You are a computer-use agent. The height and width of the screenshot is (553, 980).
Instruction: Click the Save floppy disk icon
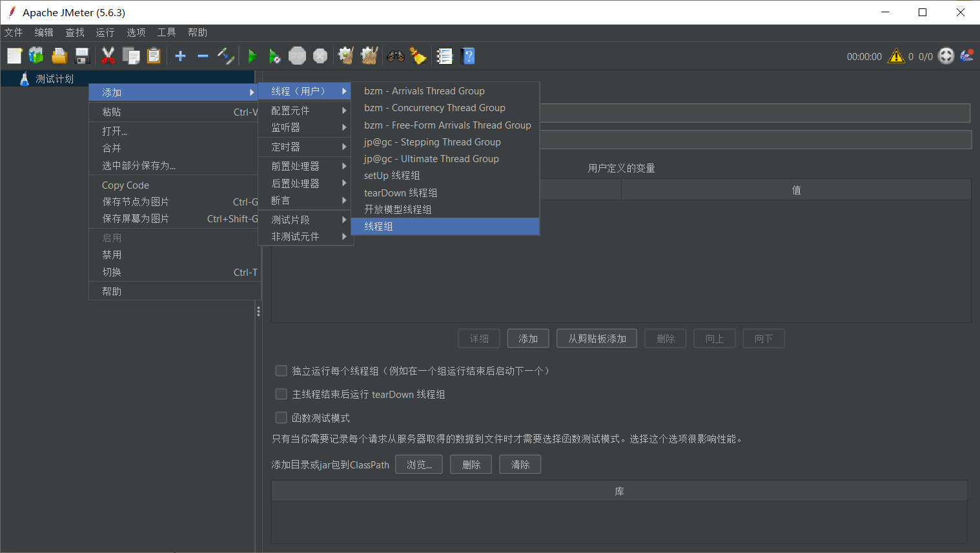click(82, 56)
